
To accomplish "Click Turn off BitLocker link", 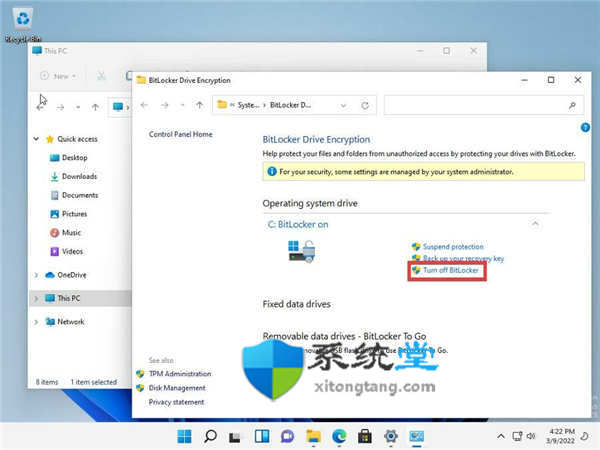I will click(x=451, y=270).
